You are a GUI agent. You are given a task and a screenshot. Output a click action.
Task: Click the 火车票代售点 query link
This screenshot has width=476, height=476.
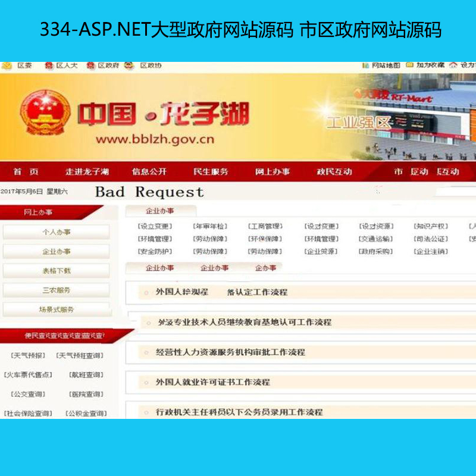[28, 375]
